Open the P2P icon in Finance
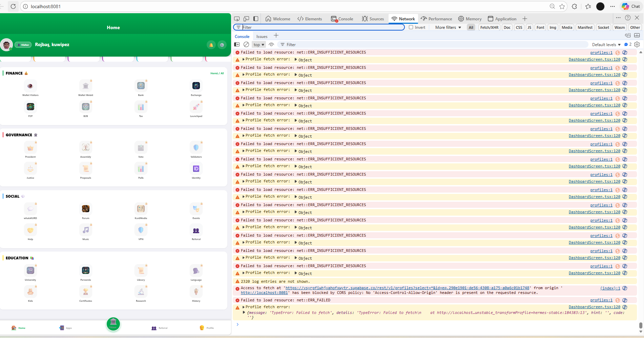 pyautogui.click(x=30, y=107)
